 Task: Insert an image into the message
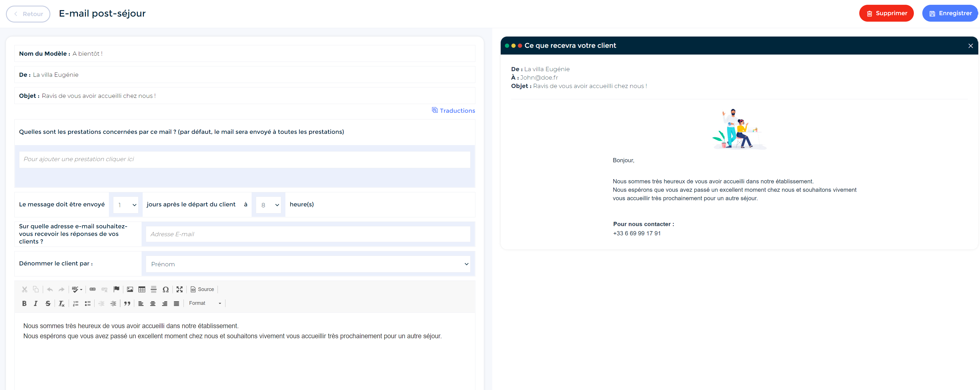pos(130,289)
